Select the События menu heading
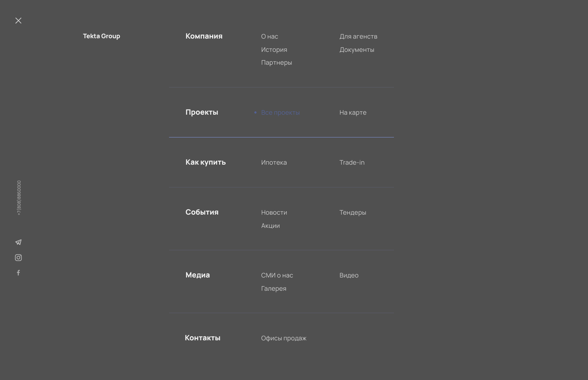The height and width of the screenshot is (380, 588). [x=202, y=212]
